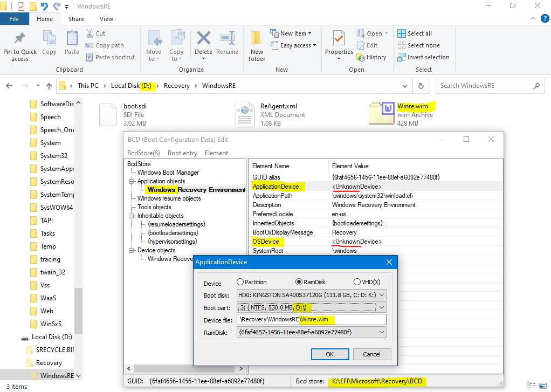Click the Pin to Quick access icon
The image size is (551, 392).
(x=20, y=39)
